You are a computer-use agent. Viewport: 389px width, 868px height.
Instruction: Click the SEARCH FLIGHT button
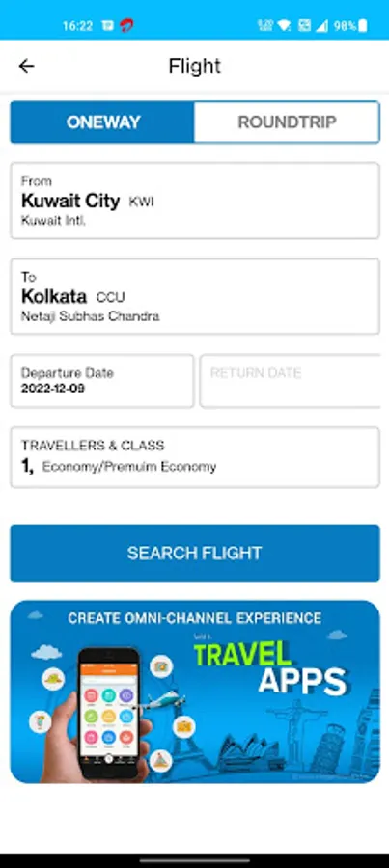[195, 553]
